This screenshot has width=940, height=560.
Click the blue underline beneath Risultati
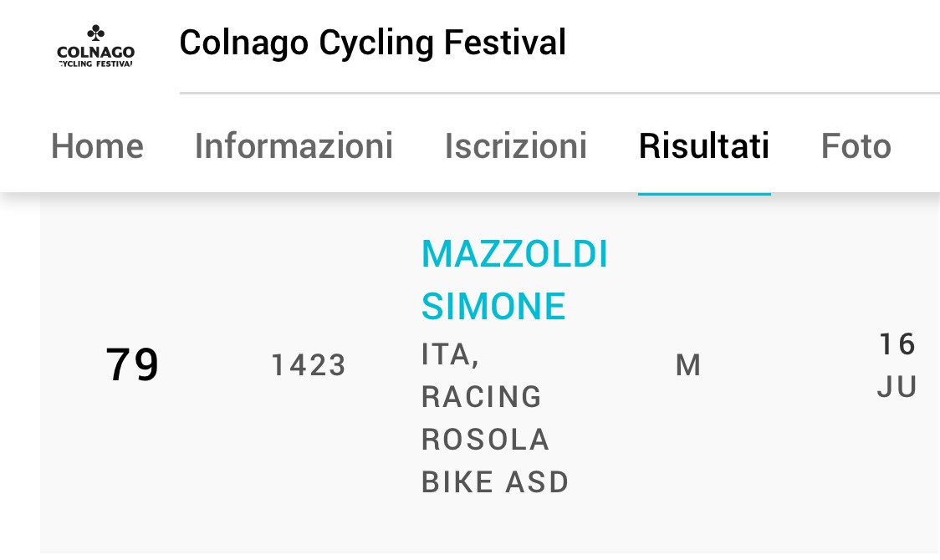(704, 193)
